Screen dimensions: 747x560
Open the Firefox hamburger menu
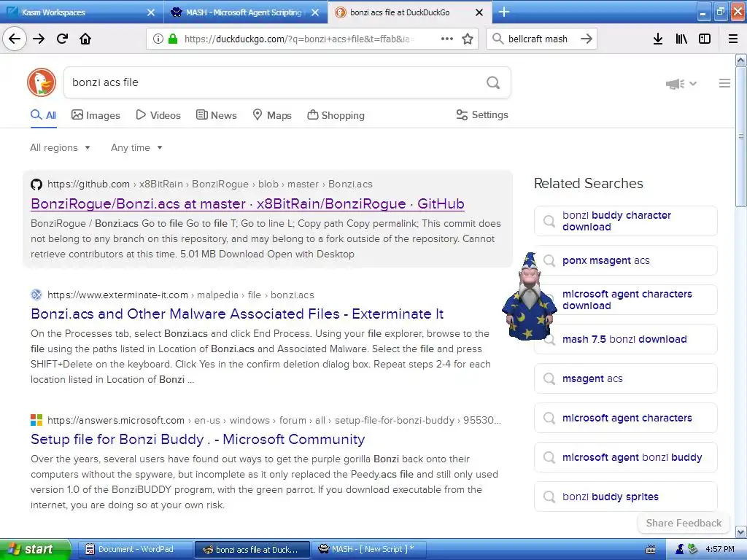(733, 39)
